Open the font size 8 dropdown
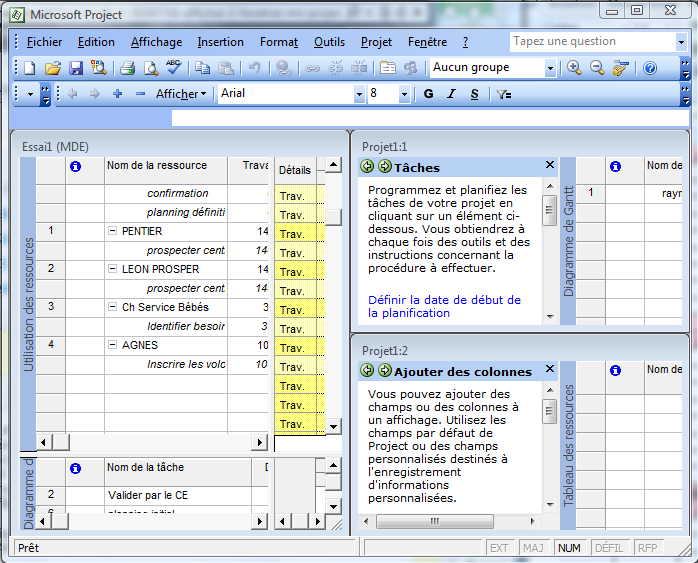 (404, 94)
